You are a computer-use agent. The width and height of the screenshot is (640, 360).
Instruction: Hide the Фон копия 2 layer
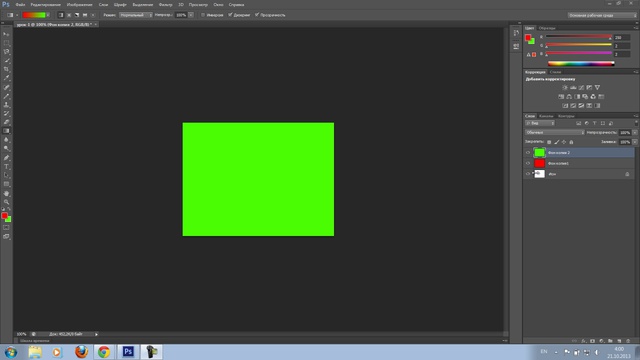pos(528,153)
